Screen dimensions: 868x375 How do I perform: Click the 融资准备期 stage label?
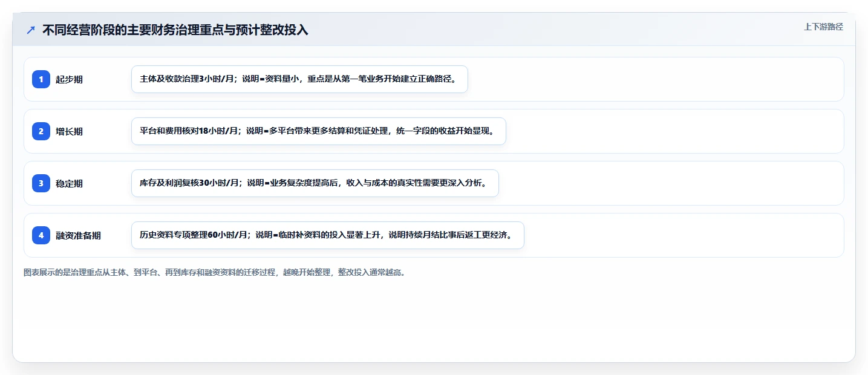[78, 235]
